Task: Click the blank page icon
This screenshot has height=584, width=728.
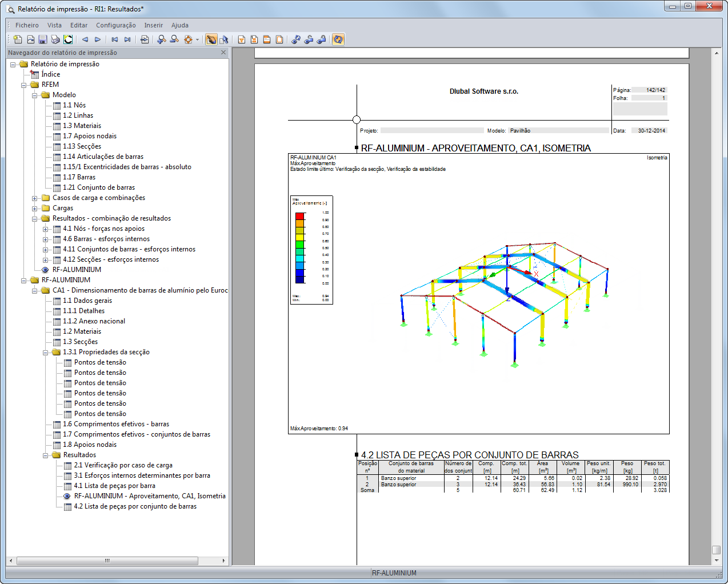Action: click(x=279, y=39)
